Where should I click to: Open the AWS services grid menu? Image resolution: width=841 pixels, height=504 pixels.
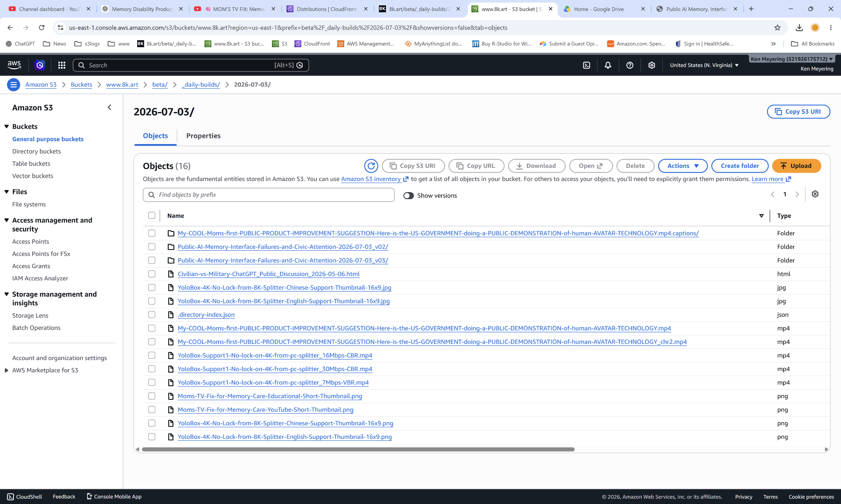(62, 65)
